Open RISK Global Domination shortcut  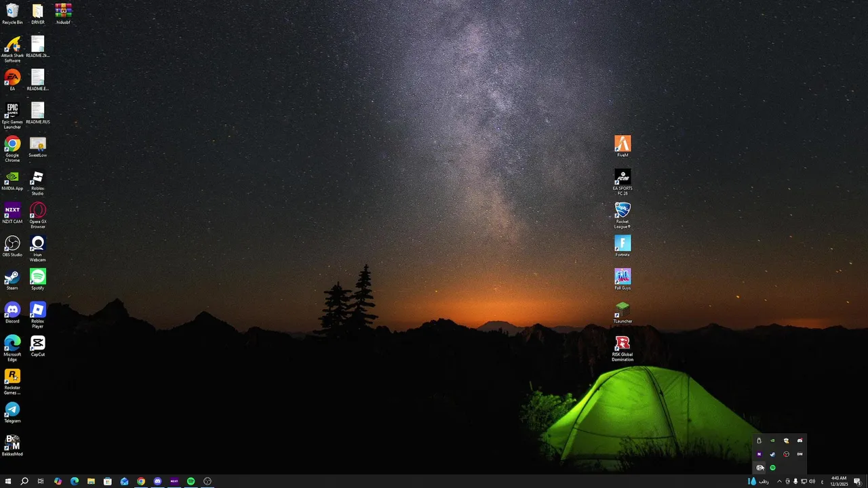[x=623, y=348]
